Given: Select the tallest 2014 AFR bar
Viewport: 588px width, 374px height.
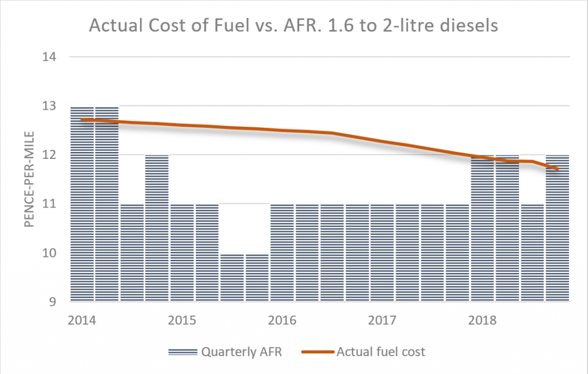Looking at the screenshot, I should 82,201.
